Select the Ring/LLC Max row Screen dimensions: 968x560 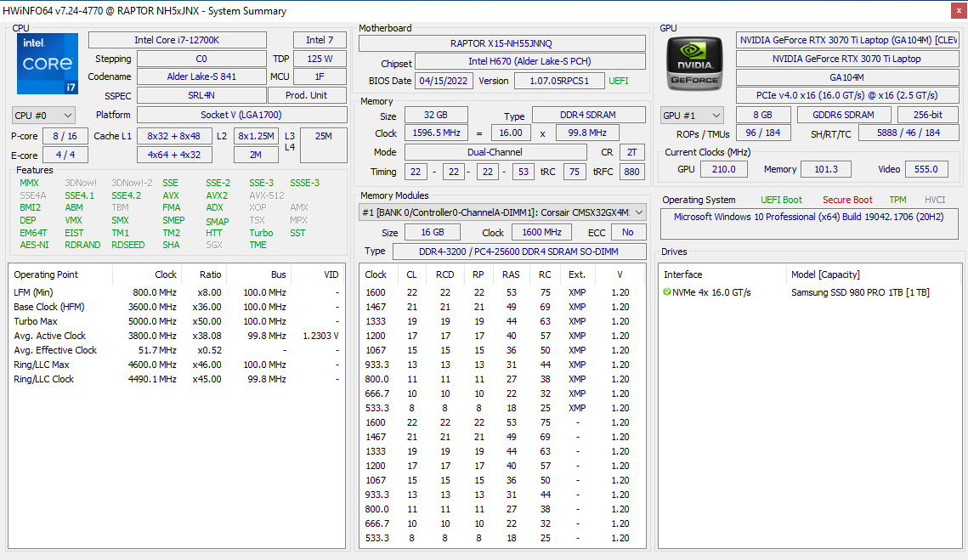coord(177,365)
